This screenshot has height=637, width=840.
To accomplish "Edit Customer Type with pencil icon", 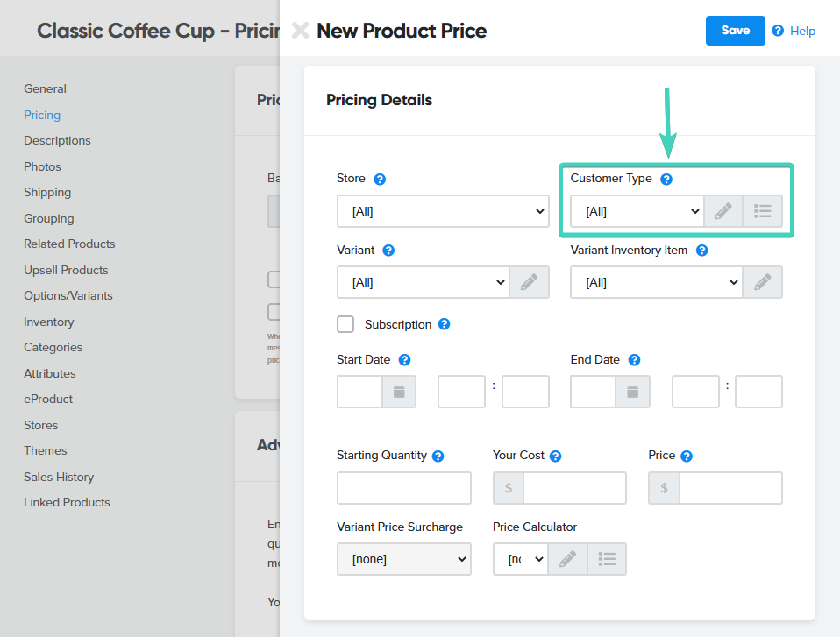I will pyautogui.click(x=723, y=211).
